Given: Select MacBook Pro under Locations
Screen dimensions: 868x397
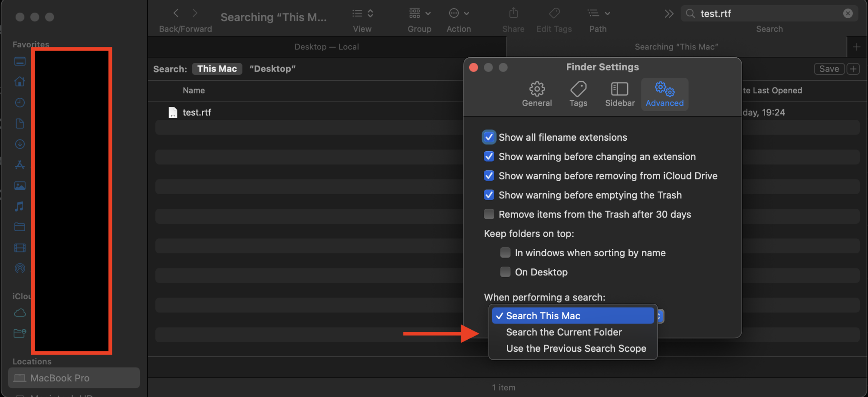Looking at the screenshot, I should pos(74,378).
